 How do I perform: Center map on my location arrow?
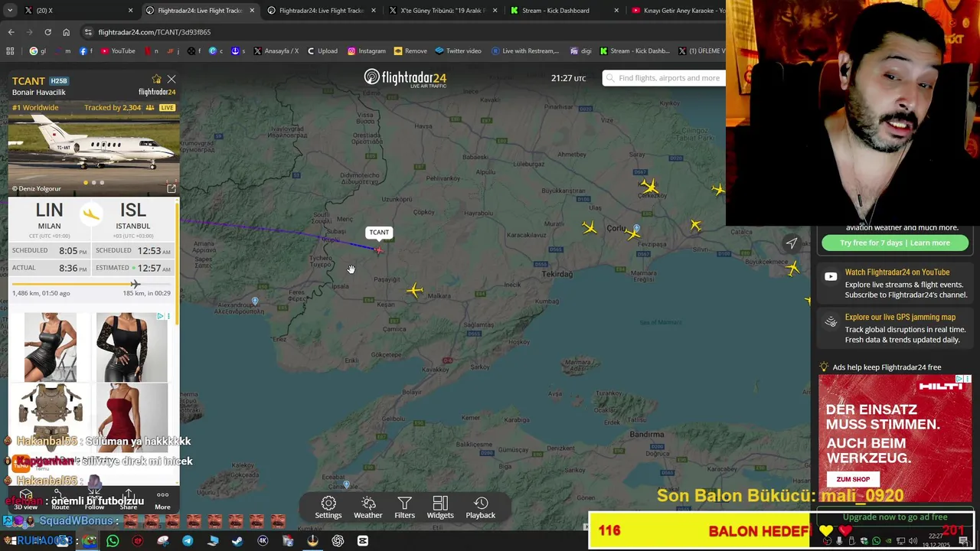[792, 243]
